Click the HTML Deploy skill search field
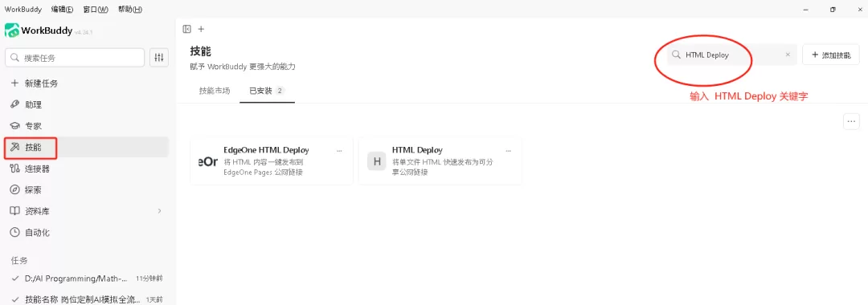Viewport: 868px width, 305px height. click(x=732, y=55)
